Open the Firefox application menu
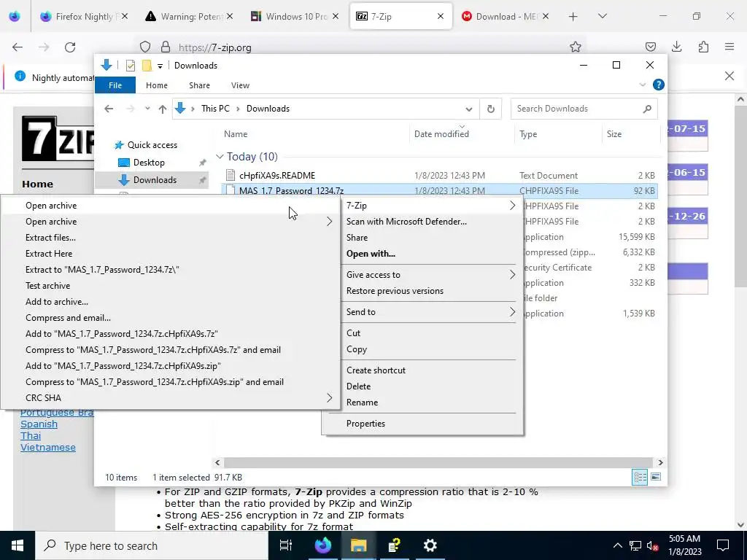The height and width of the screenshot is (560, 747). tap(729, 47)
